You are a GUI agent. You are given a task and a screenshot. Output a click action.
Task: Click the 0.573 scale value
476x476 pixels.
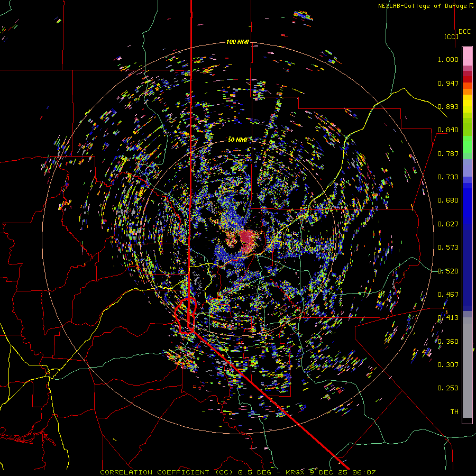pyautogui.click(x=448, y=248)
